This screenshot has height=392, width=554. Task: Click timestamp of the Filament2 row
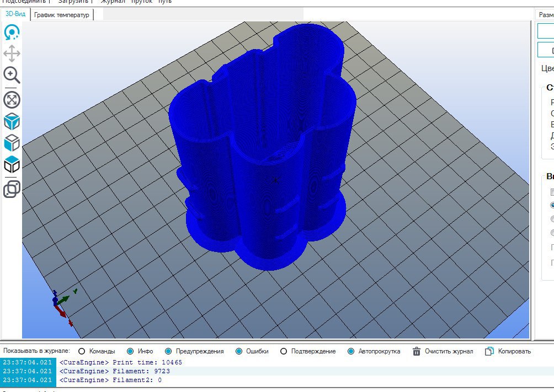tap(28, 380)
